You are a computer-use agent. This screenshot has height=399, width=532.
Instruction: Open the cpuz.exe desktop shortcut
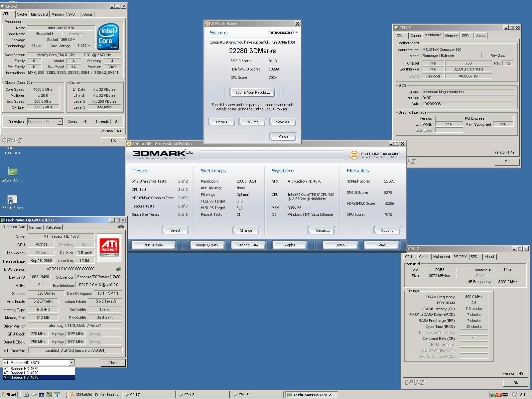12,150
